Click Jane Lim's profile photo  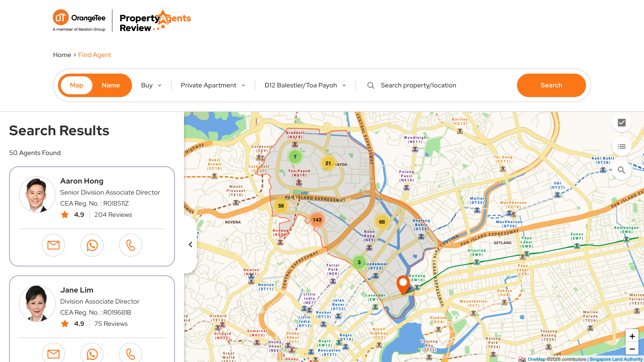click(37, 304)
